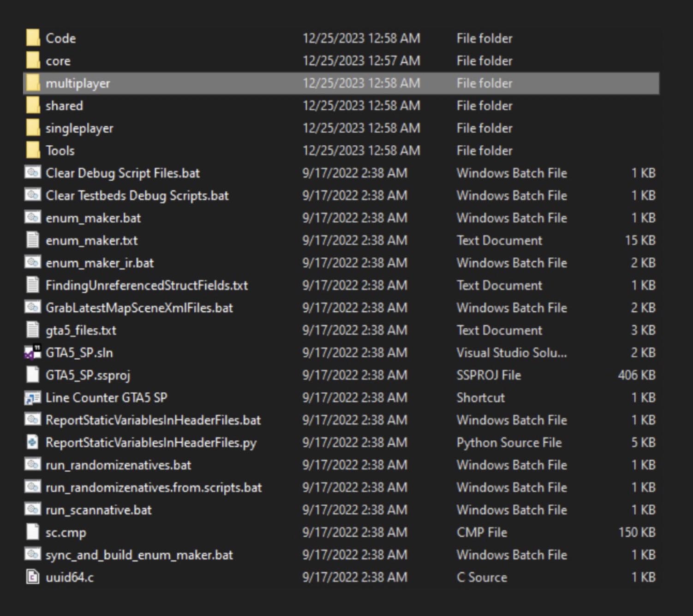Select file Clear Testbeds Debug Scripts.bat
The height and width of the screenshot is (616, 693).
pos(137,196)
